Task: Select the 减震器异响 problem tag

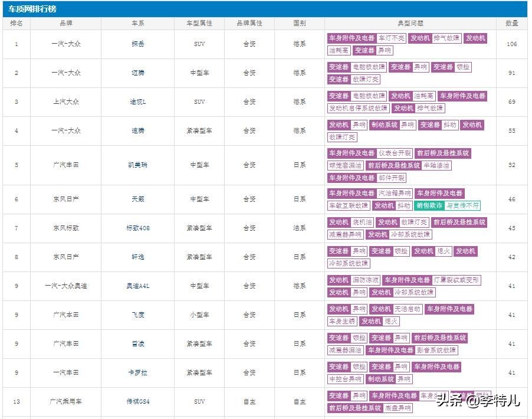Action: point(345,234)
